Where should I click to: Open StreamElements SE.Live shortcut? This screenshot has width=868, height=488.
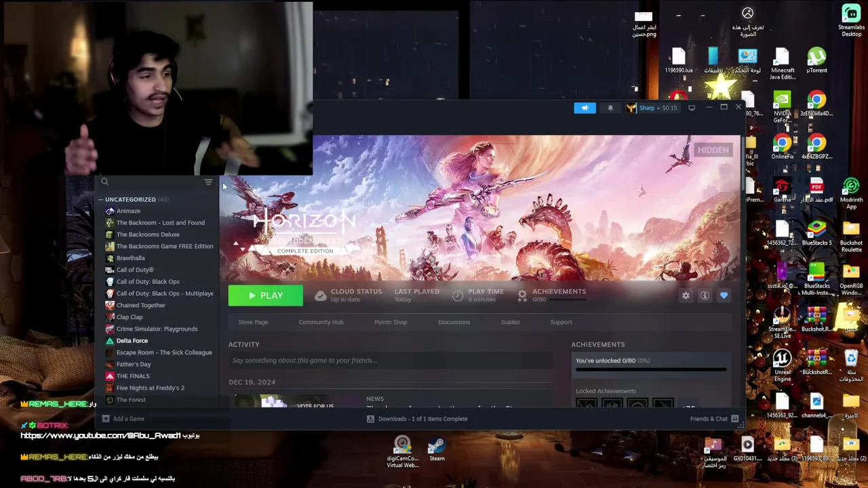click(x=782, y=323)
